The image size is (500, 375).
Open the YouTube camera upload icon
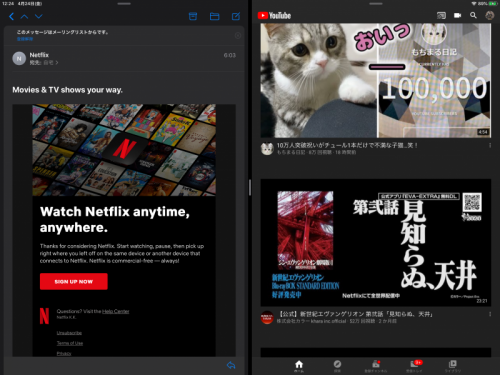point(457,15)
